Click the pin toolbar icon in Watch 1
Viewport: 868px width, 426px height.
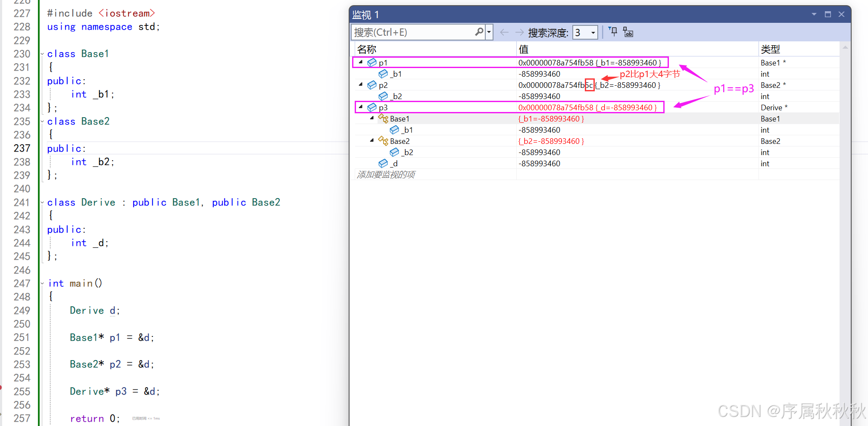(x=613, y=31)
